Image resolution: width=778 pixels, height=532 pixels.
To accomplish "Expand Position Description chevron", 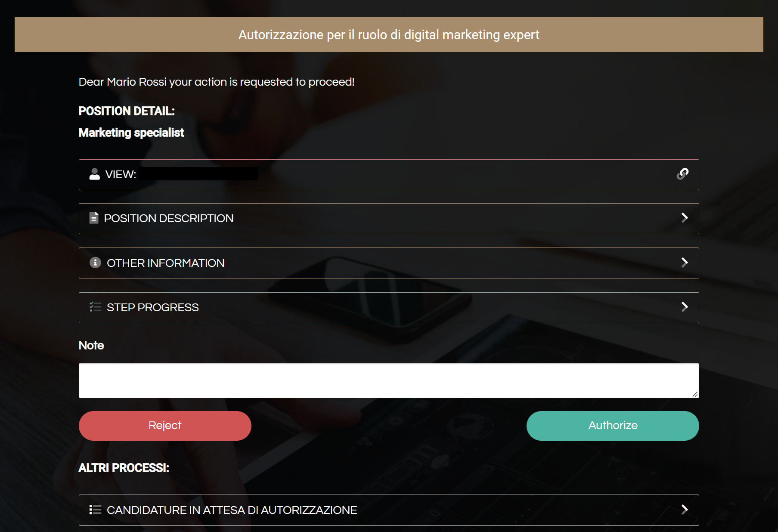I will (x=685, y=218).
